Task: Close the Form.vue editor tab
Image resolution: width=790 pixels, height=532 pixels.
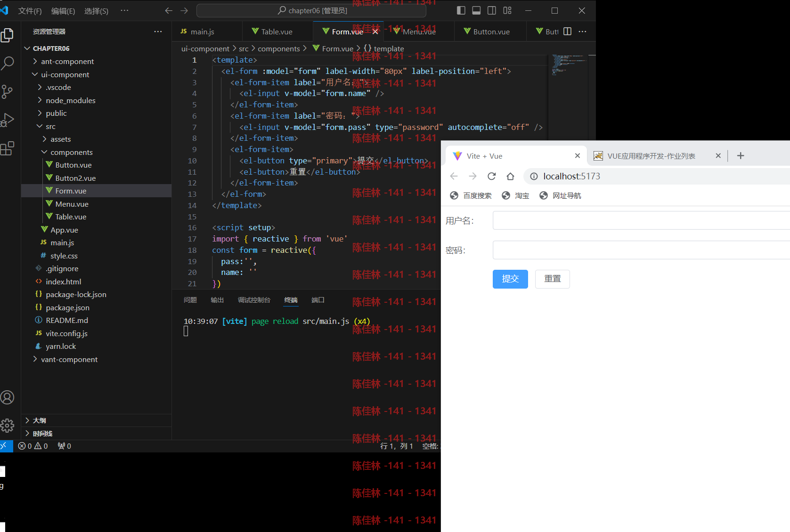Action: pos(375,32)
